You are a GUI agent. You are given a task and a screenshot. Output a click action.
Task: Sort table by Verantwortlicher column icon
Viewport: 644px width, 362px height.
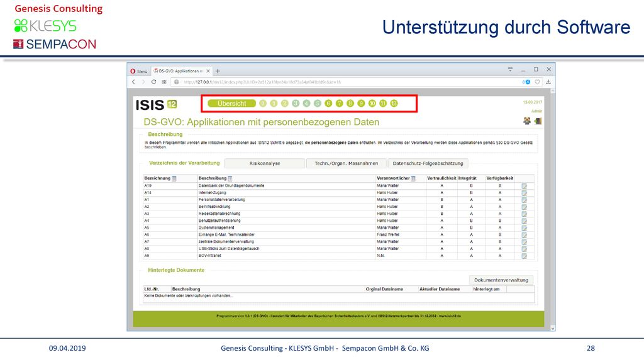point(413,178)
